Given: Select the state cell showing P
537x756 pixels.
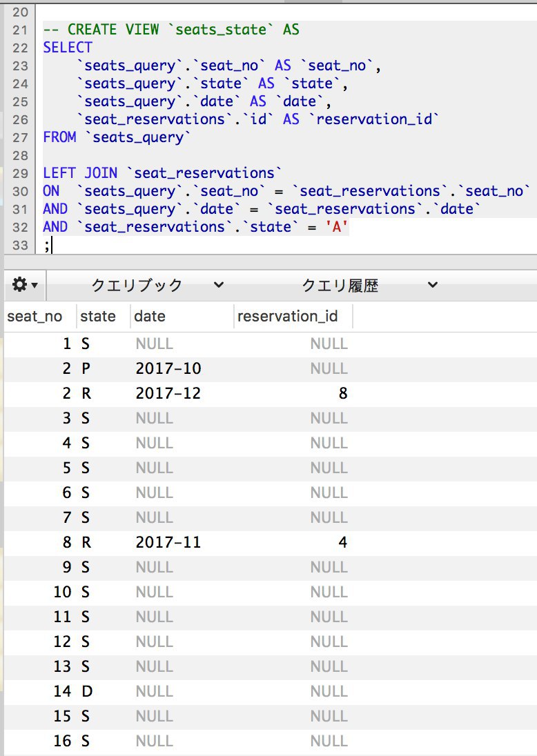Looking at the screenshot, I should (x=86, y=369).
